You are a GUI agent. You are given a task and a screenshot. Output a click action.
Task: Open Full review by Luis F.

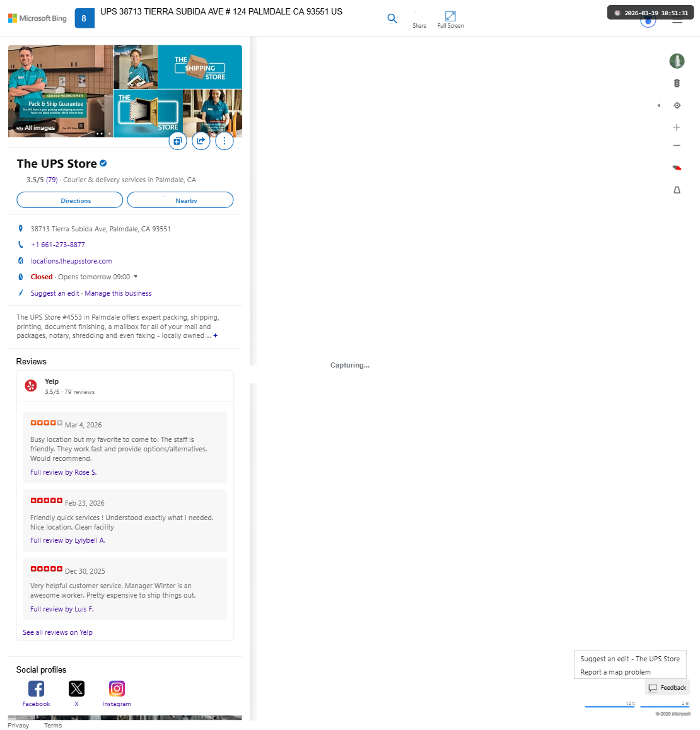62,609
